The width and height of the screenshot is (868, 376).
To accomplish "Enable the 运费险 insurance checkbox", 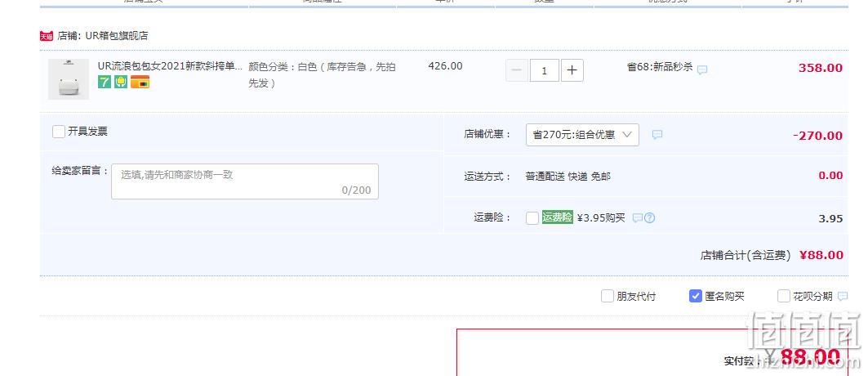I will click(532, 217).
